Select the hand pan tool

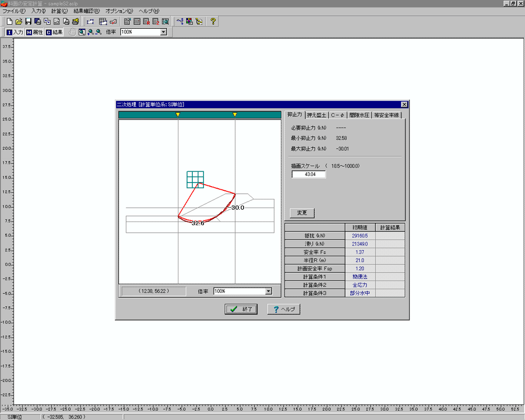pyautogui.click(x=72, y=32)
